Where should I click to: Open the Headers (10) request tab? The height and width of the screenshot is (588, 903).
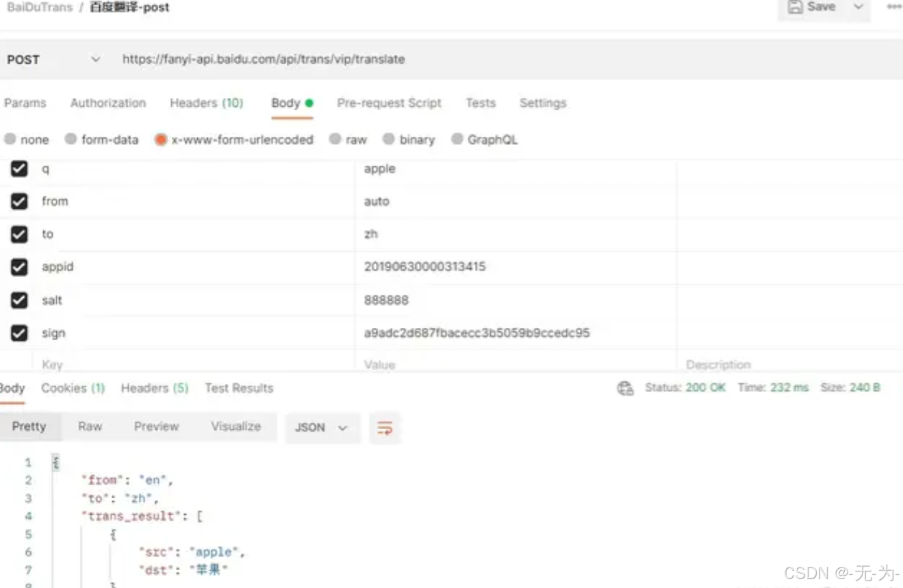(207, 103)
